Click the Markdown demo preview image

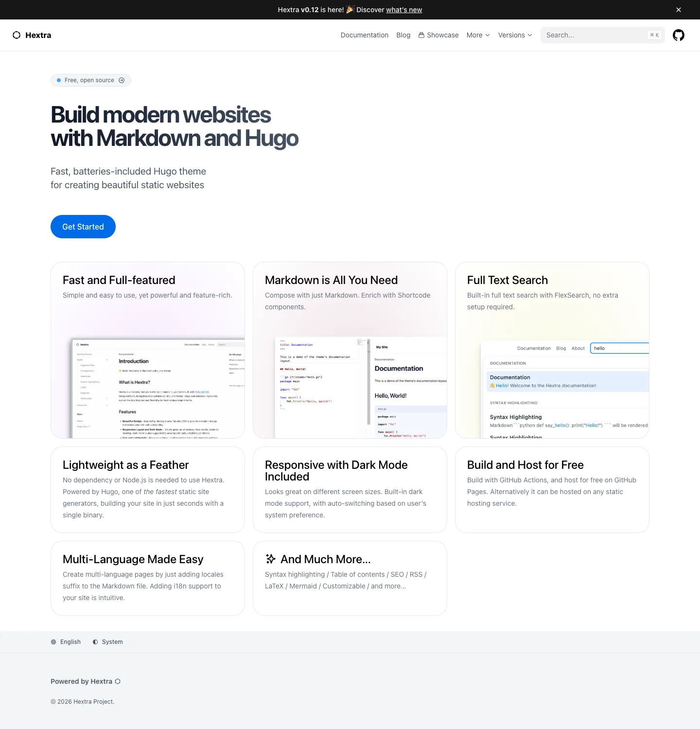pyautogui.click(x=361, y=388)
